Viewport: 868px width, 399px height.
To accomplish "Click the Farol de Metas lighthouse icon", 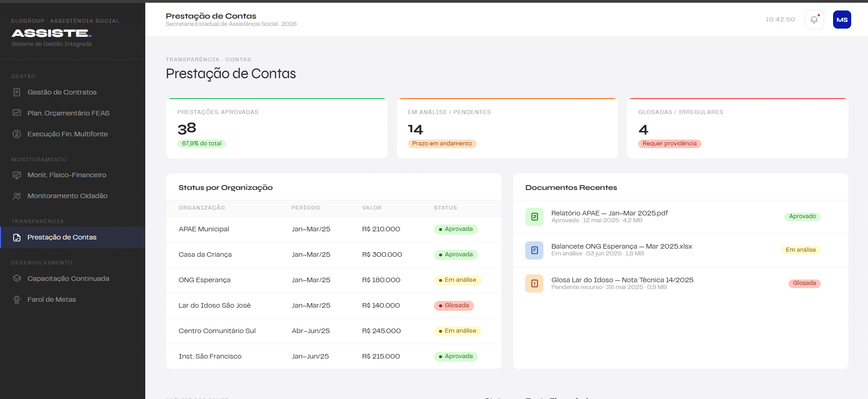I will tap(17, 299).
